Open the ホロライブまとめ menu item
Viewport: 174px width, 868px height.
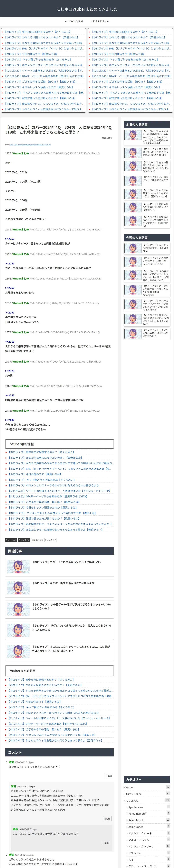pyautogui.click(x=74, y=21)
